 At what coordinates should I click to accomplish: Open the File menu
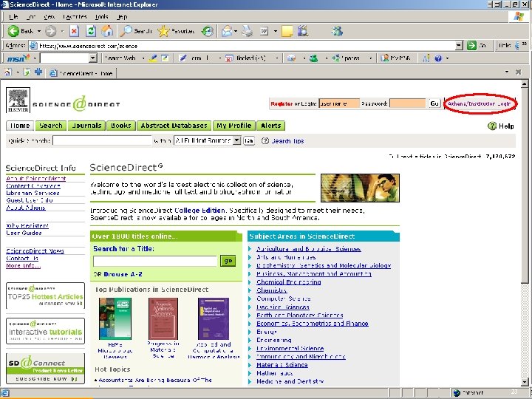[x=13, y=16]
